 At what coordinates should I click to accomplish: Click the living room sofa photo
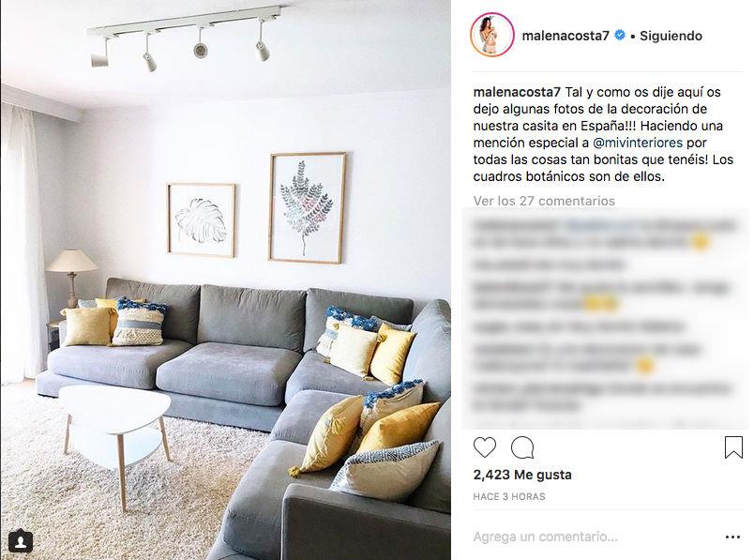(x=225, y=280)
